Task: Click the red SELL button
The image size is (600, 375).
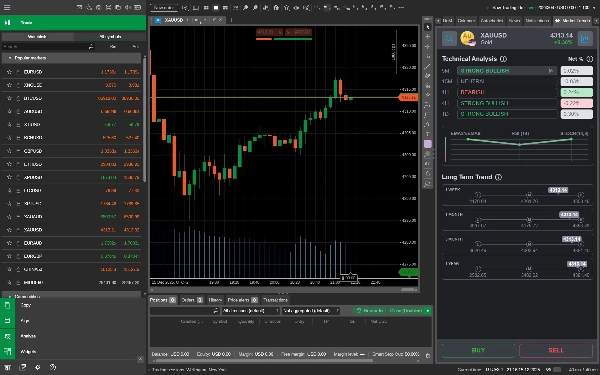Action: pyautogui.click(x=556, y=350)
